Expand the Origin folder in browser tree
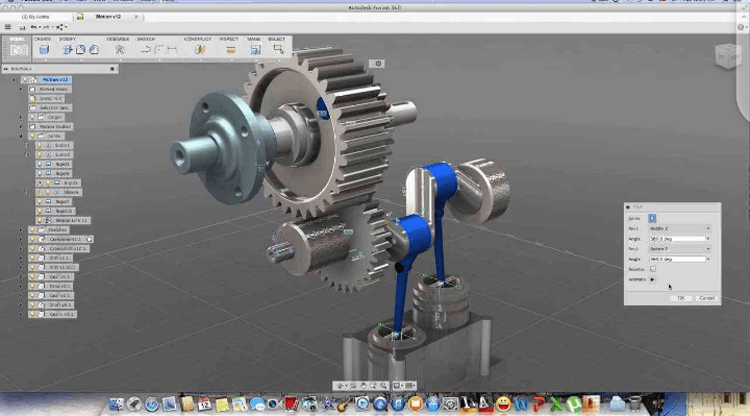This screenshot has height=416, width=750. (22, 117)
